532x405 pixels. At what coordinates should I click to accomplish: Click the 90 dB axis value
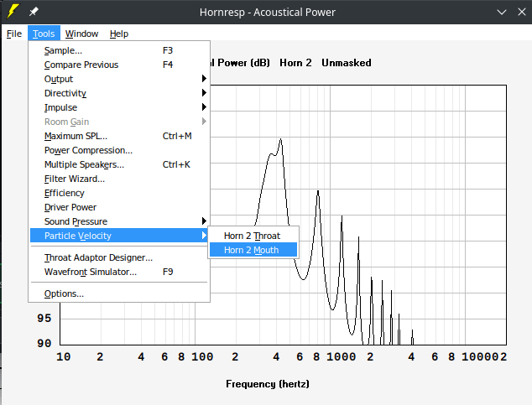[44, 343]
